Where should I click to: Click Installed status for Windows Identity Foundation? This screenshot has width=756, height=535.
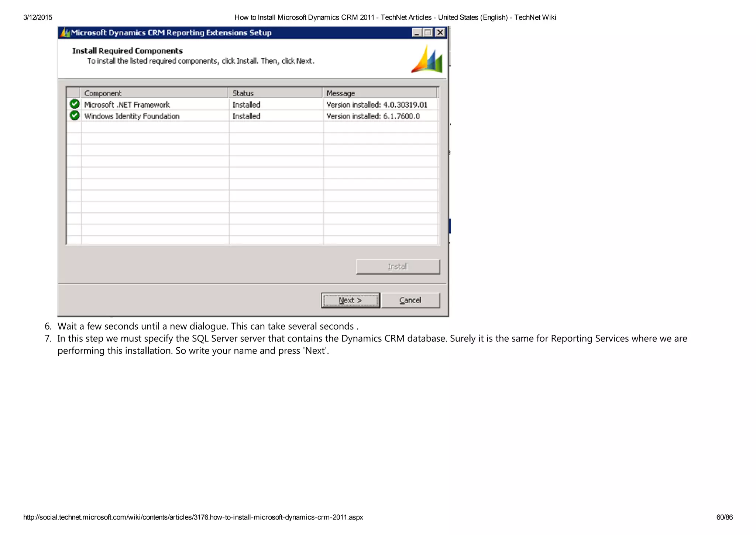click(246, 116)
